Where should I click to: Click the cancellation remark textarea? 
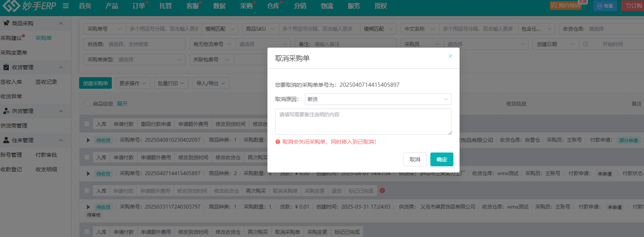tap(363, 122)
